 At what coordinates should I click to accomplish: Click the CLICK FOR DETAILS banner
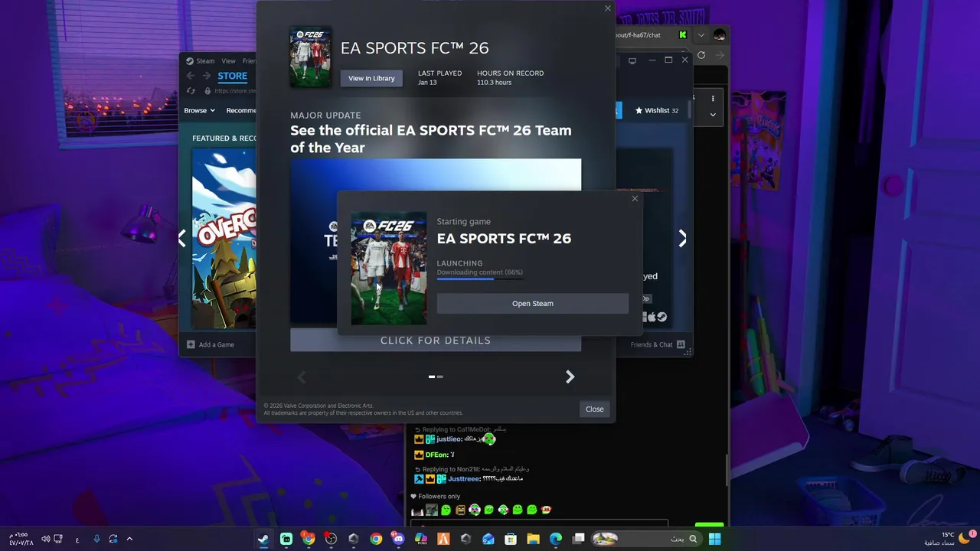click(x=436, y=340)
